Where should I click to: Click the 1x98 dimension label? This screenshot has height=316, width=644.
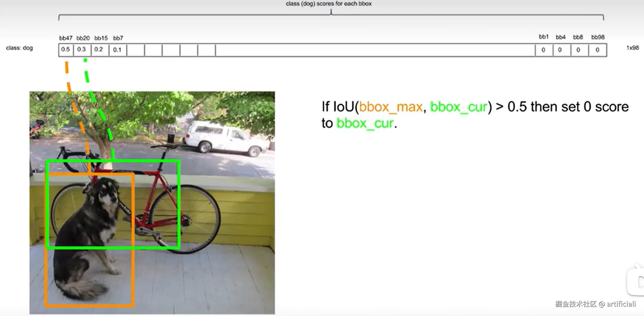632,48
